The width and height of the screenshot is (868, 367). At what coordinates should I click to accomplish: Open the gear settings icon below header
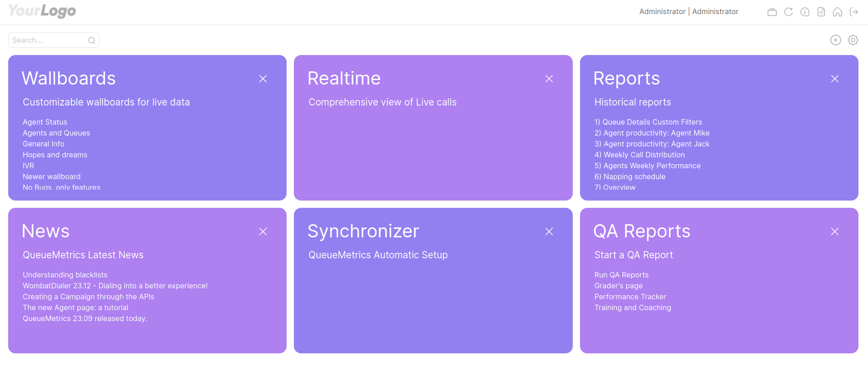point(853,40)
